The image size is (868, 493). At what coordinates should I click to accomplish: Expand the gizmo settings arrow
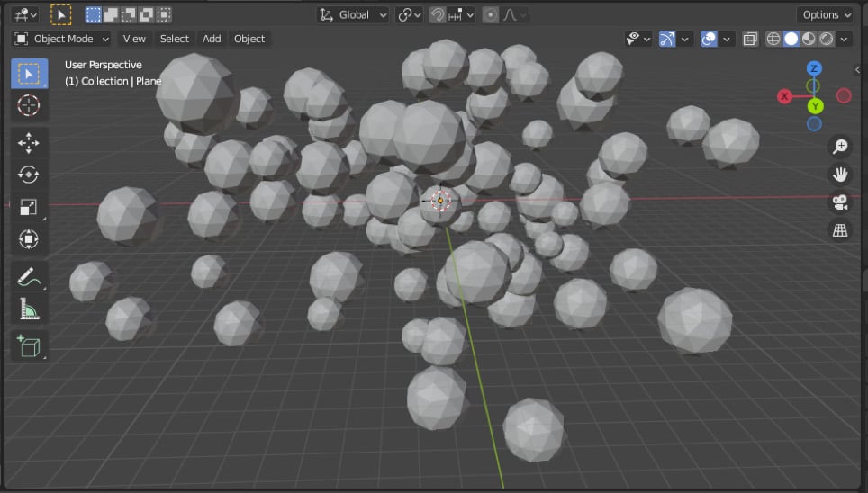tap(685, 39)
